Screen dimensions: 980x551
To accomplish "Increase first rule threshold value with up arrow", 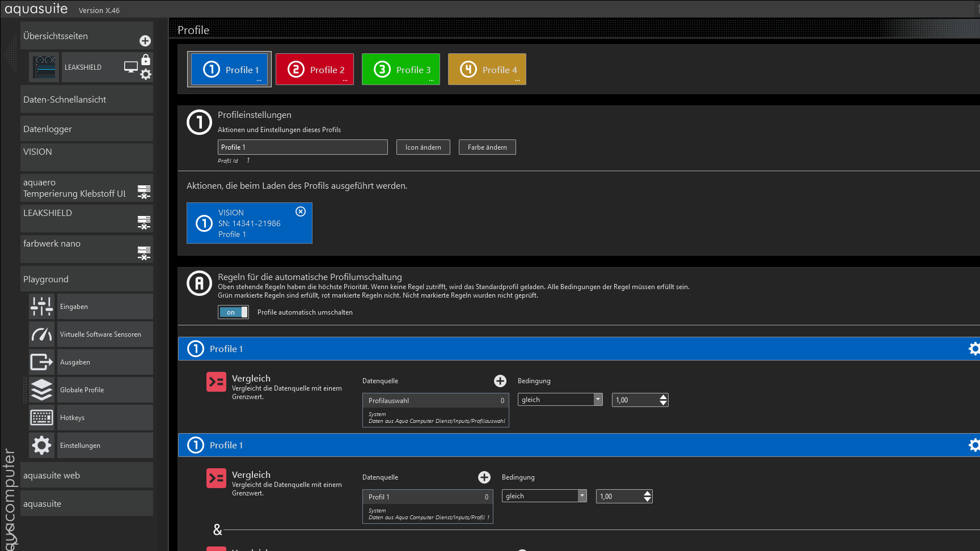I will (x=663, y=397).
